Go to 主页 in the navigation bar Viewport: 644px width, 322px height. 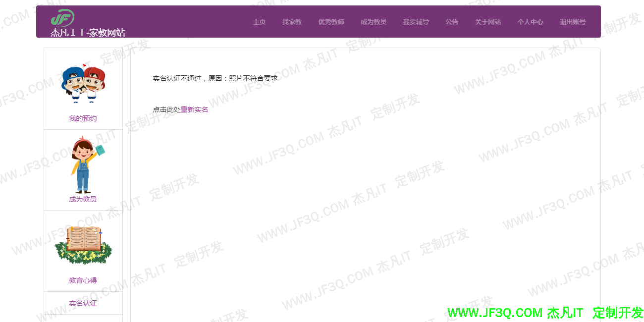[x=259, y=21]
